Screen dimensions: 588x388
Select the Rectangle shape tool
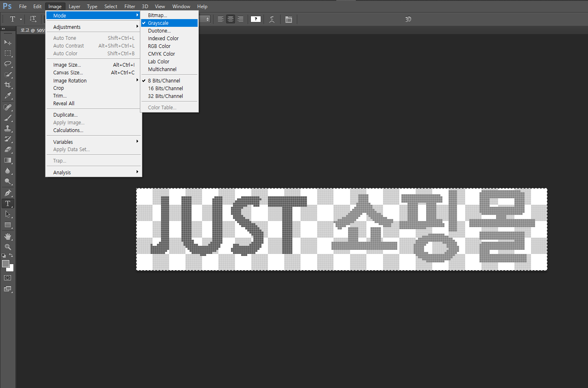[x=8, y=225]
